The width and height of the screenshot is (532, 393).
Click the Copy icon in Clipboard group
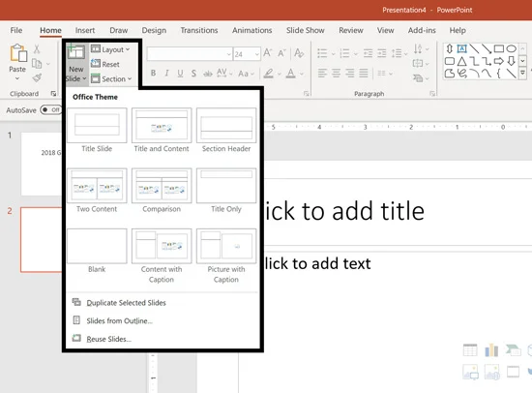37,64
